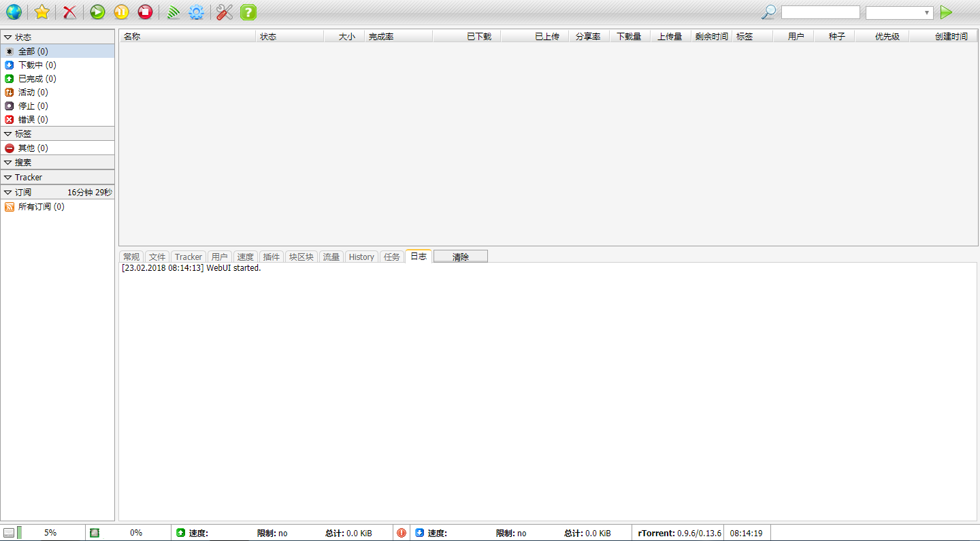Screen dimensions: 980x541
Task: Sort by the 名称 column header
Action: coord(188,37)
